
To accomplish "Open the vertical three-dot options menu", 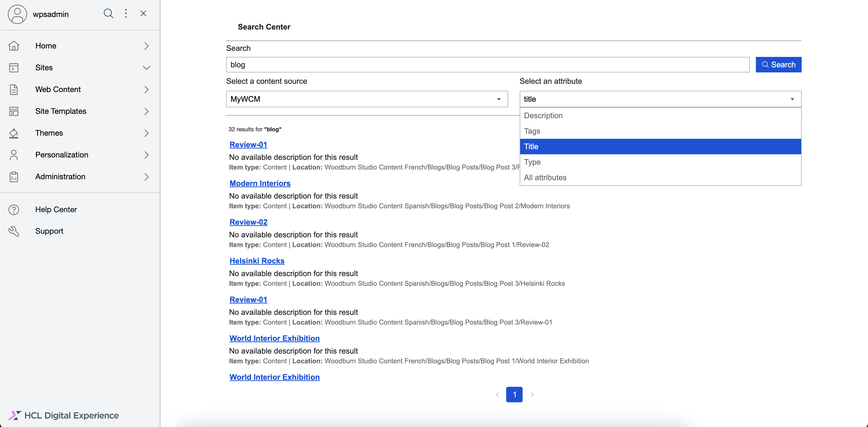I will (x=126, y=14).
